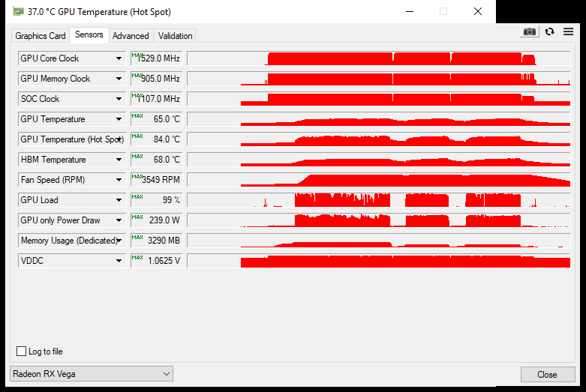Click the HBM Temperature history graph
The width and height of the screenshot is (586, 392).
379,160
